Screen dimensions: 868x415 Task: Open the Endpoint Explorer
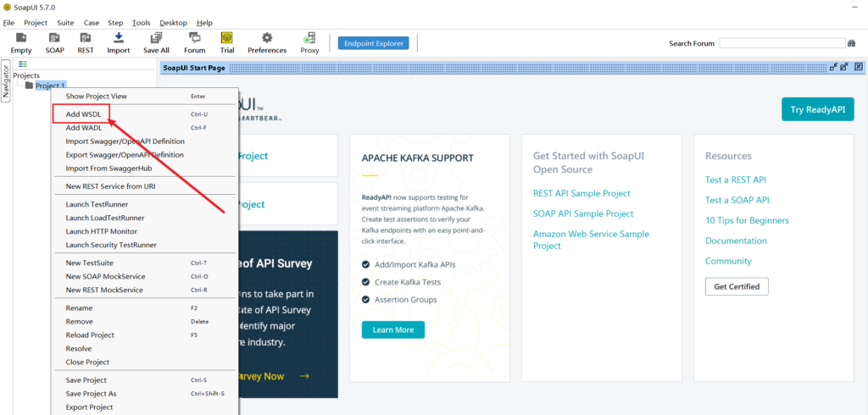click(374, 43)
